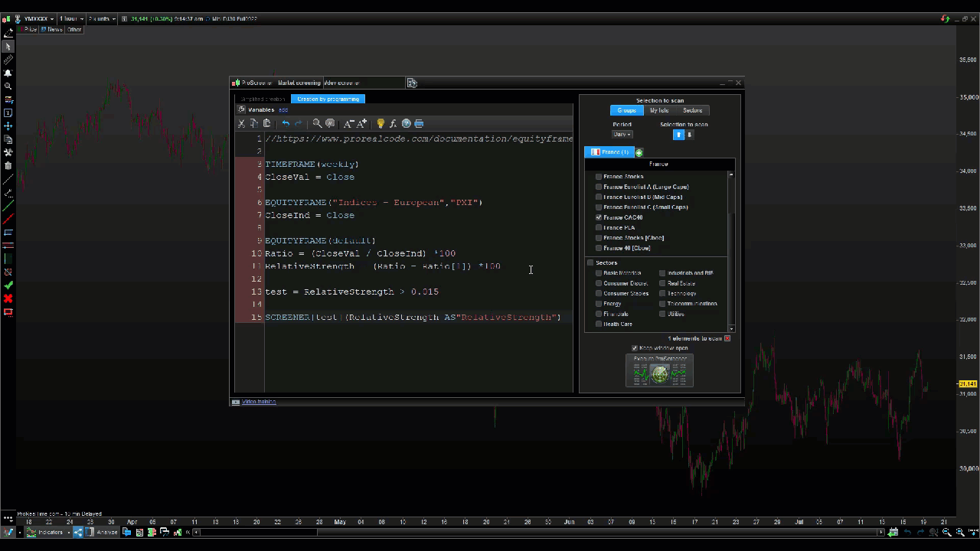Click the Execute ProScreener button
The height and width of the screenshot is (551, 980).
click(x=659, y=371)
